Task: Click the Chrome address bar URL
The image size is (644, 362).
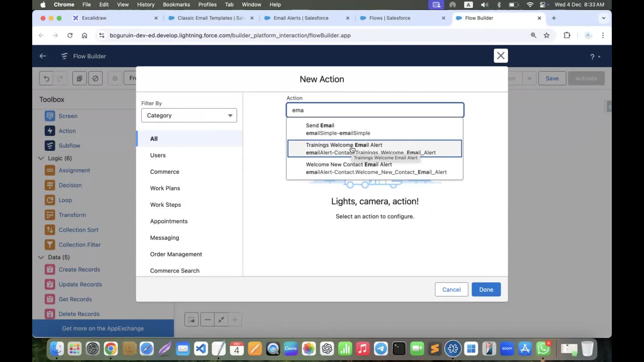Action: [230, 36]
